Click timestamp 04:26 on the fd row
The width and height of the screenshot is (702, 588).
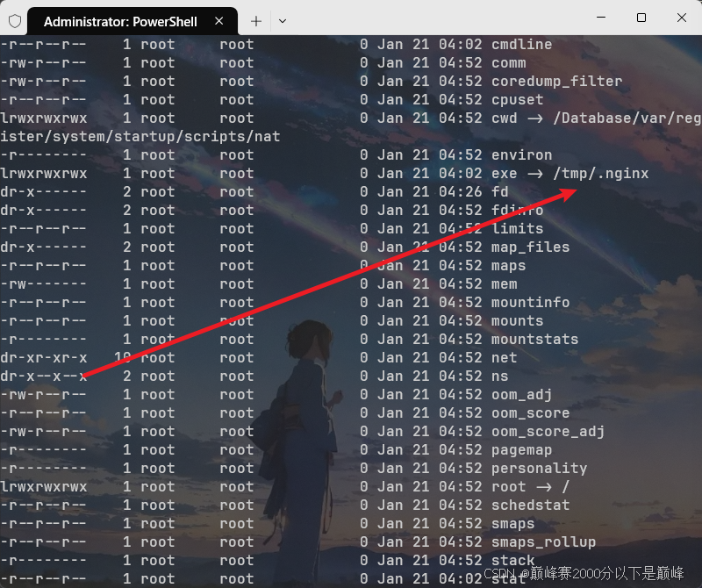coord(460,191)
